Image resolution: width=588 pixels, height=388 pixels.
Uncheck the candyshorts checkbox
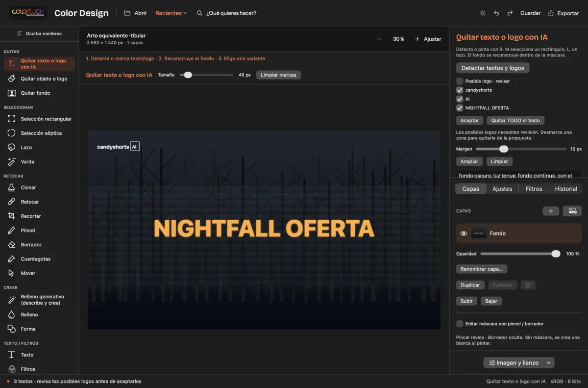click(x=460, y=90)
